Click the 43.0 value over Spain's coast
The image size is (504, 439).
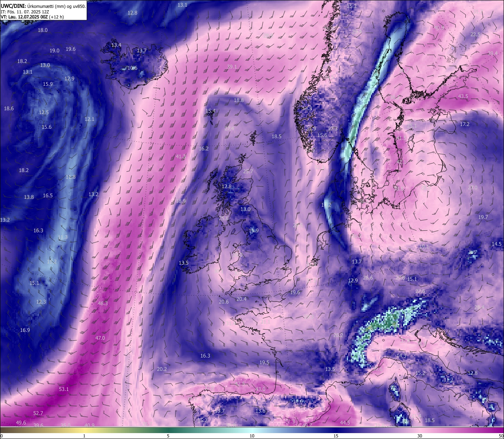tap(260, 389)
